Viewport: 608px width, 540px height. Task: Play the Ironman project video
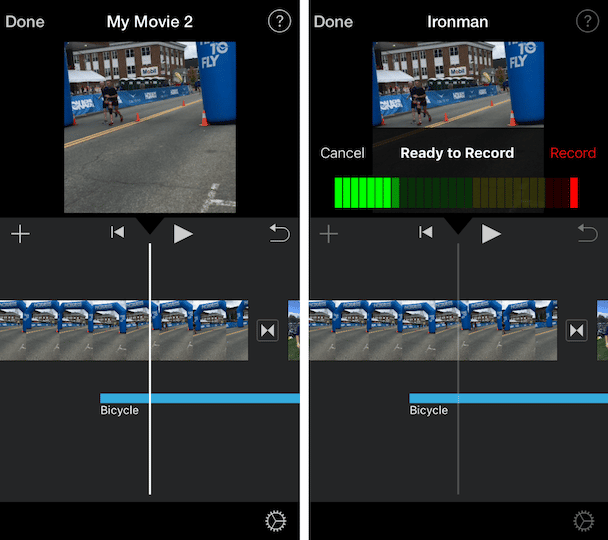(491, 233)
